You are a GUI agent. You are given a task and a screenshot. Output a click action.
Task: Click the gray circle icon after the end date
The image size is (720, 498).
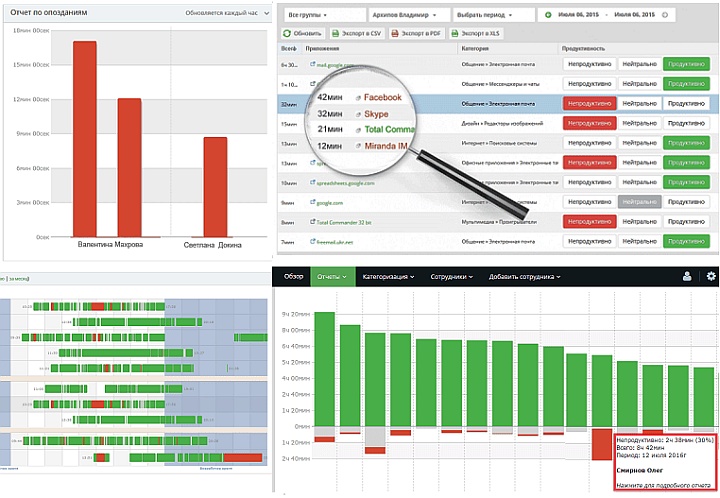coord(664,15)
